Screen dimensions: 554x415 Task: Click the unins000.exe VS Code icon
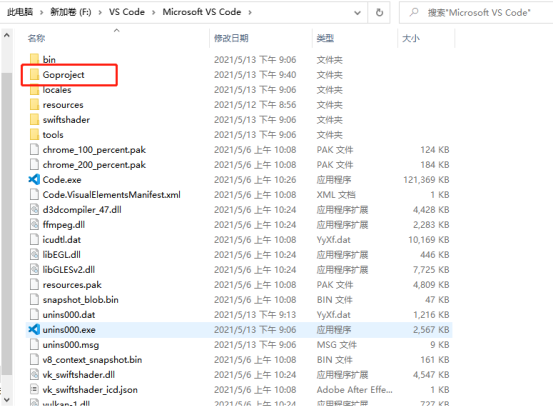[34, 330]
